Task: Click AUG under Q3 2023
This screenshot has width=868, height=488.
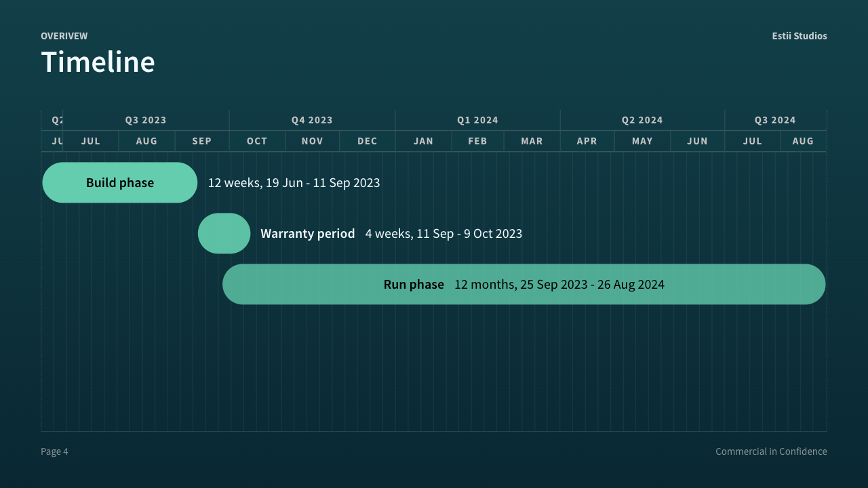Action: (146, 141)
